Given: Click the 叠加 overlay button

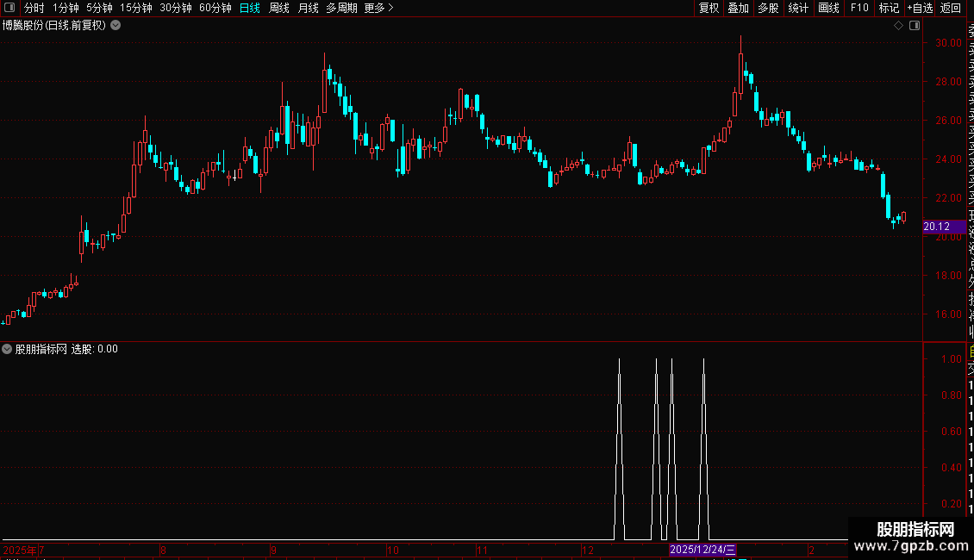Looking at the screenshot, I should (x=739, y=8).
